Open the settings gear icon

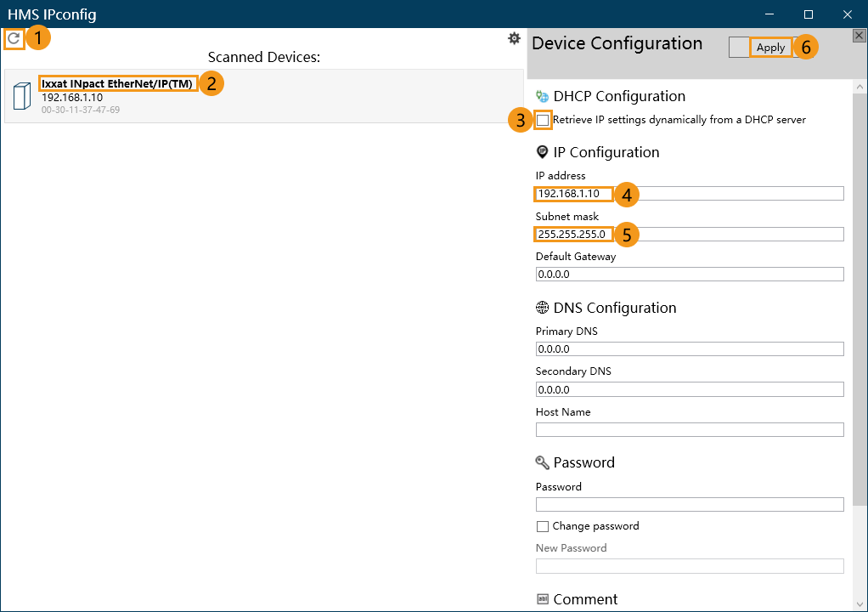514,38
